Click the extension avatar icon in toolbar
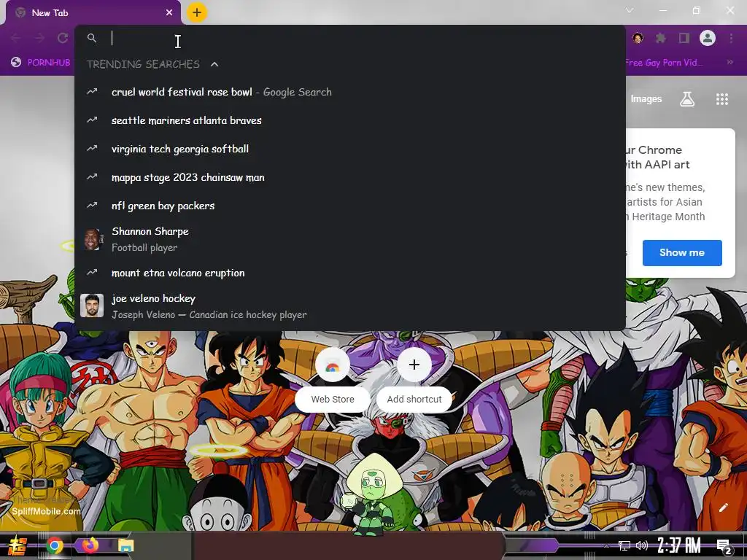This screenshot has width=747, height=560. 638,38
